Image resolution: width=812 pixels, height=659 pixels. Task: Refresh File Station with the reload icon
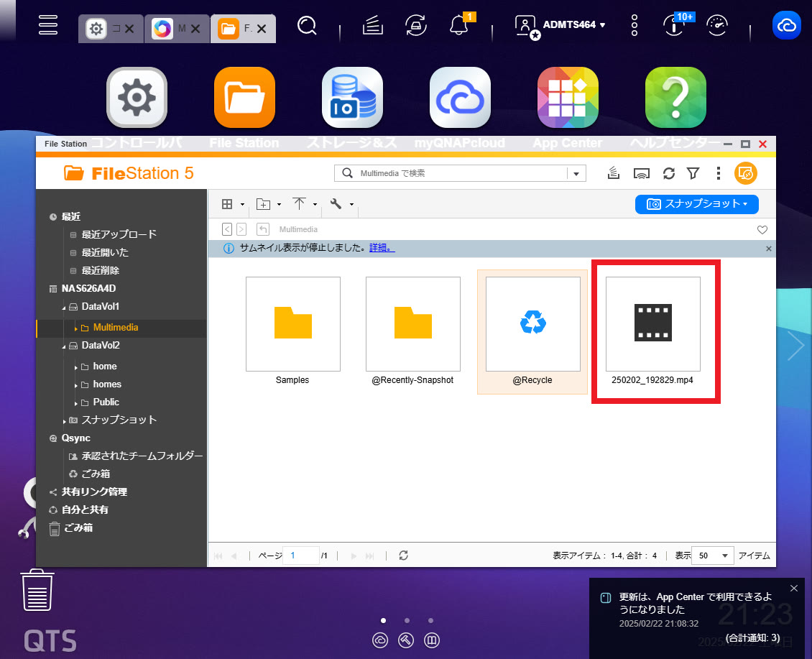click(668, 174)
